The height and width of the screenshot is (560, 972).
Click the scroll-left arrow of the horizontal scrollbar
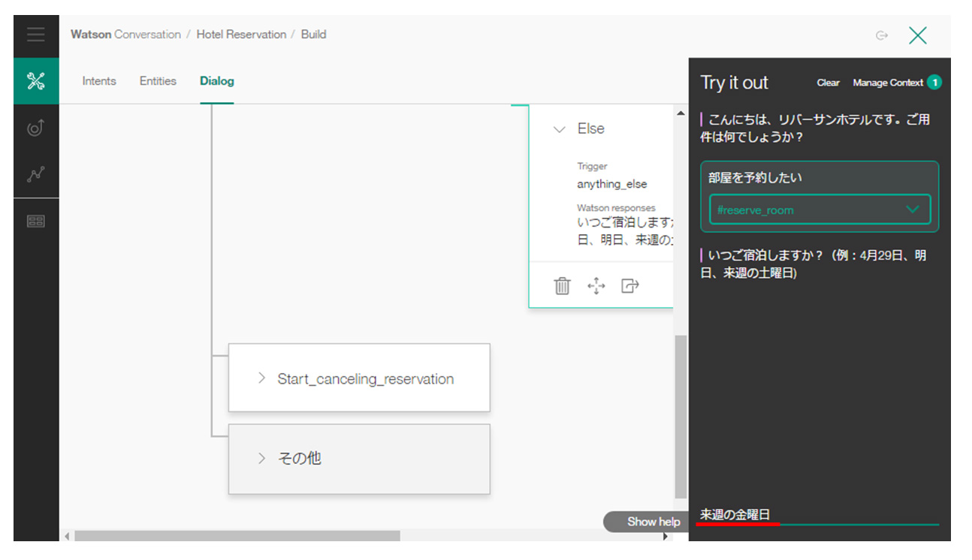pyautogui.click(x=66, y=536)
